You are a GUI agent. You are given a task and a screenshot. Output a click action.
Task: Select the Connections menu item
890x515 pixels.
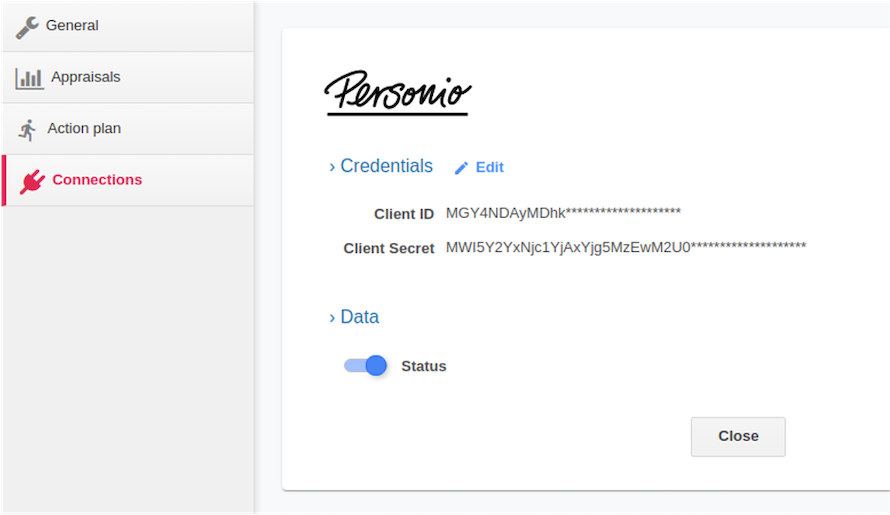pyautogui.click(x=128, y=180)
